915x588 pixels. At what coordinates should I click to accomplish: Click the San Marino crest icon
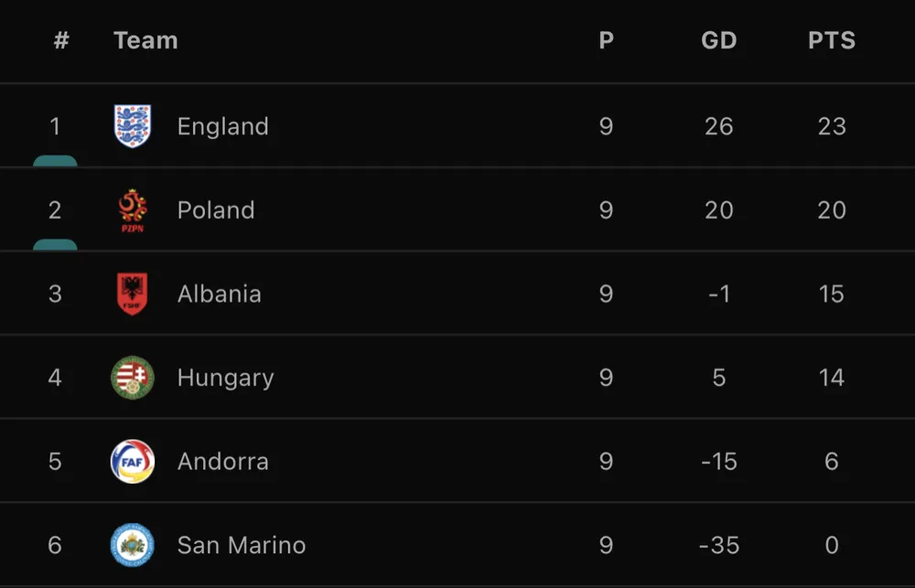[x=133, y=546]
